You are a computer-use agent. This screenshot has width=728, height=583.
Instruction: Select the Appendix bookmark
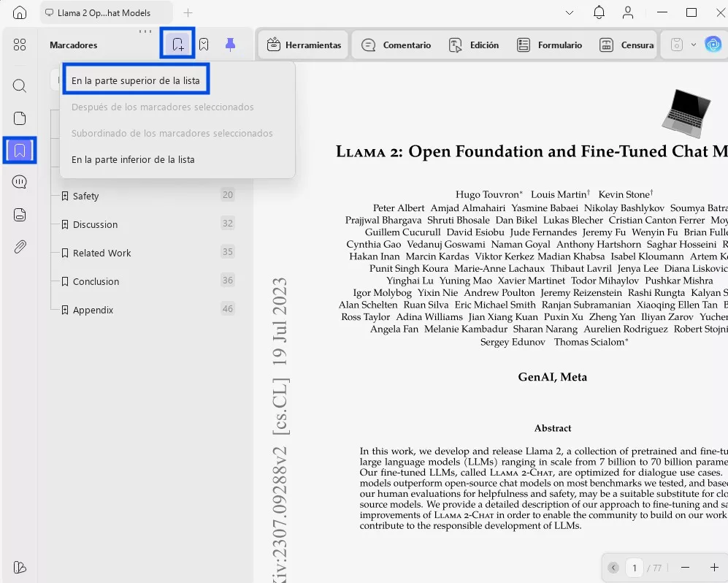tap(93, 310)
